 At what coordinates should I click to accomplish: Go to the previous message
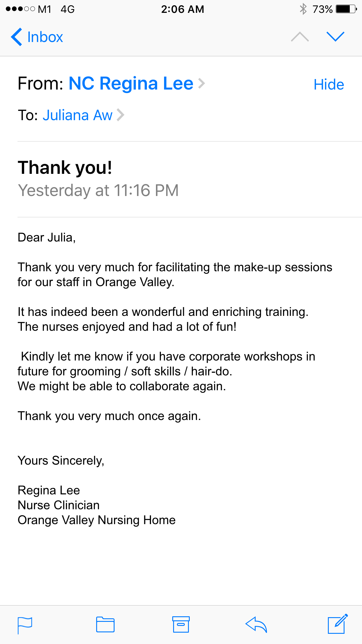(300, 37)
